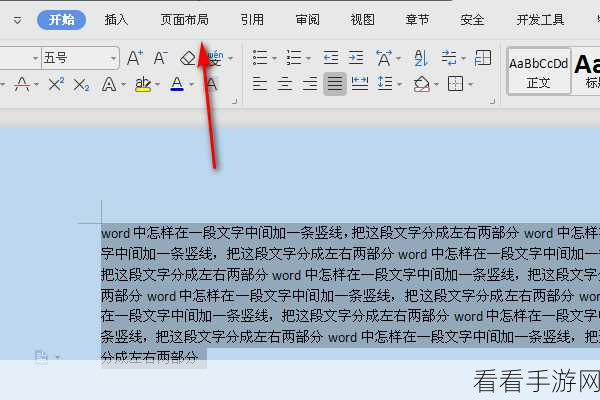Apply strikethrough to selected text
Viewport: 600px width, 400px height.
pyautogui.click(x=22, y=84)
